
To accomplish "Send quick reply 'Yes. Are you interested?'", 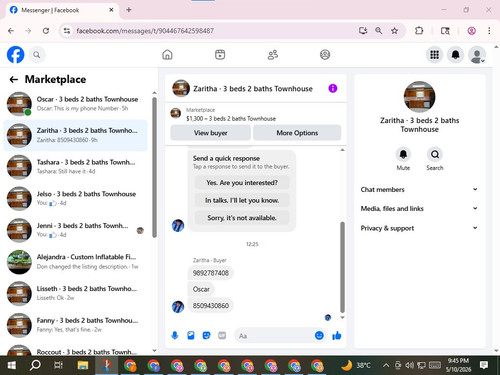I will click(242, 183).
